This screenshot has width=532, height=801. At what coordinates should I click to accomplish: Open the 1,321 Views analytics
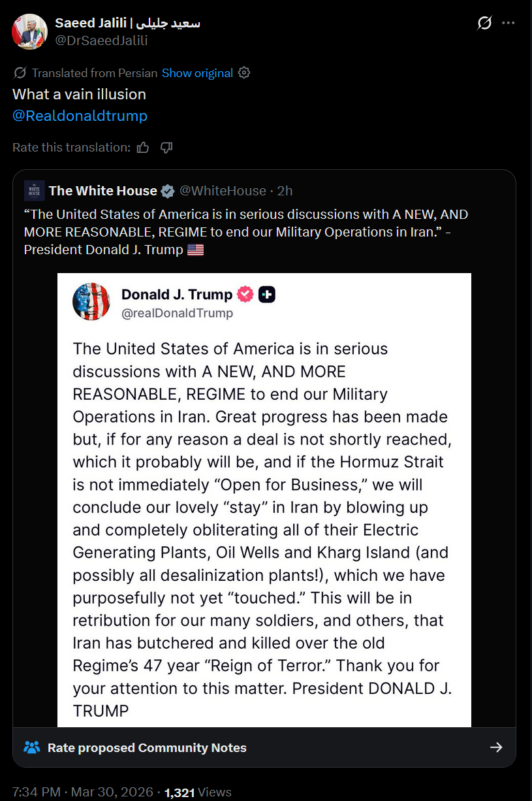198,793
